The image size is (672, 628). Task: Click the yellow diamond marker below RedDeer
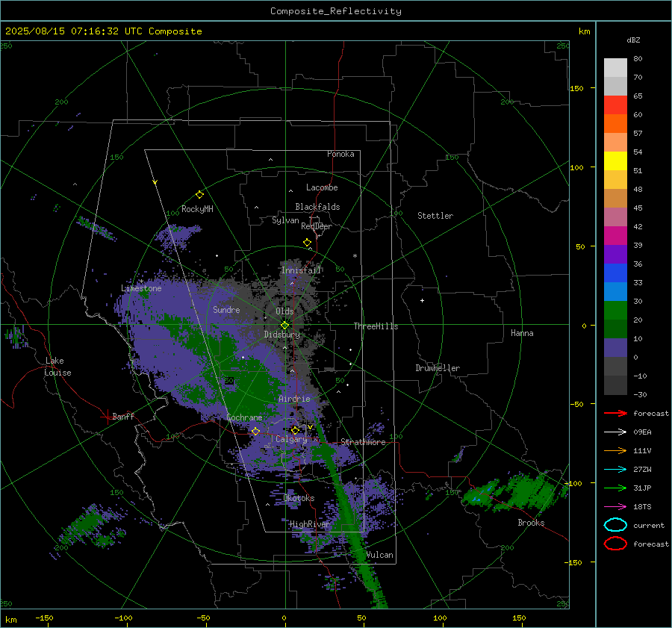pyautogui.click(x=307, y=243)
